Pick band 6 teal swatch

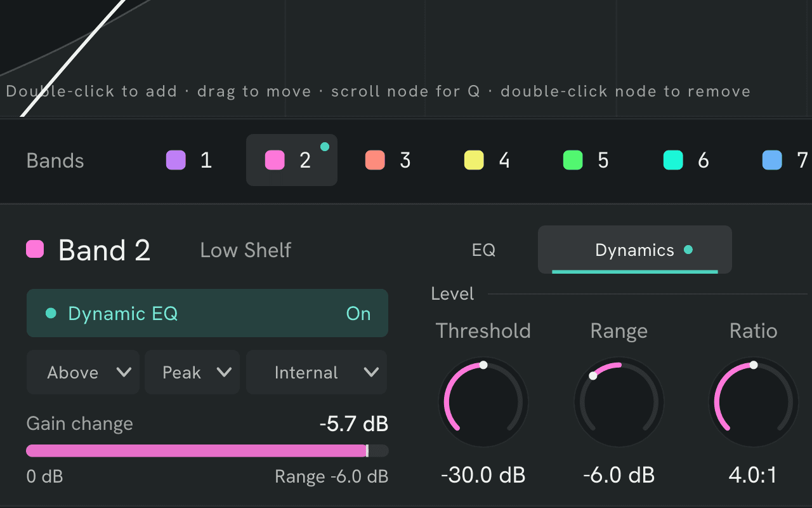tap(673, 160)
